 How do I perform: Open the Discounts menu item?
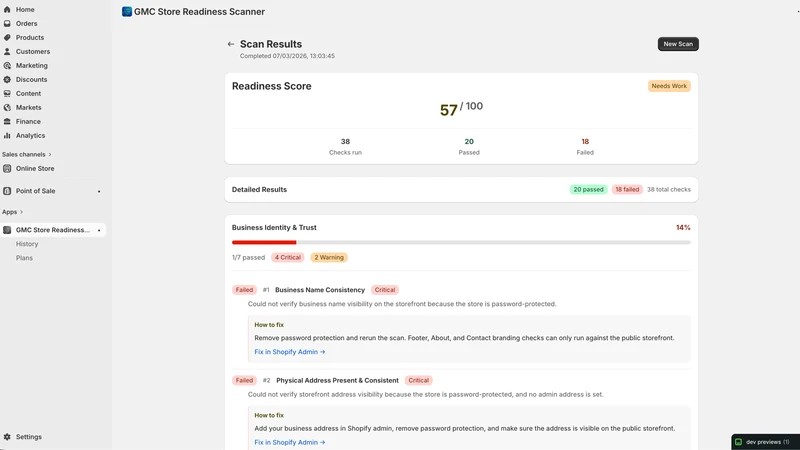tap(31, 80)
